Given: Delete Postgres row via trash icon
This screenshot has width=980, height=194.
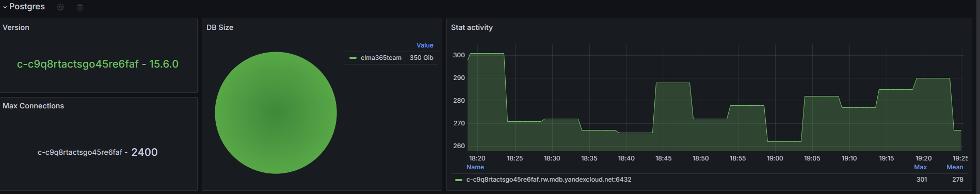Looking at the screenshot, I should (80, 7).
